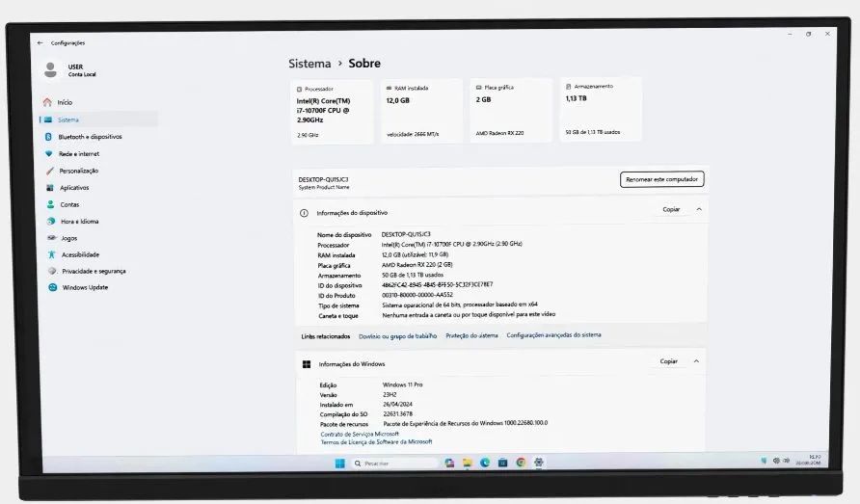
Task: Click the Windows logo beside Informações do Windows
Action: click(x=307, y=364)
